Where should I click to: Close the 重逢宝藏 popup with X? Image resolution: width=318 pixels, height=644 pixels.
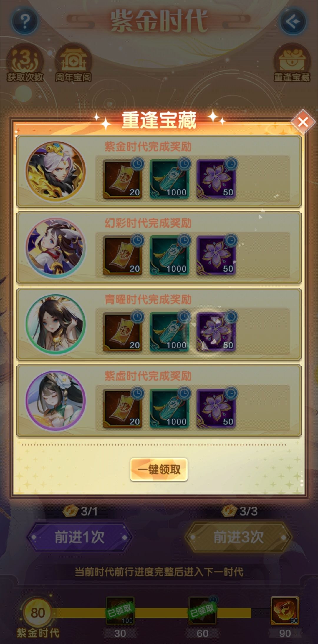(303, 122)
